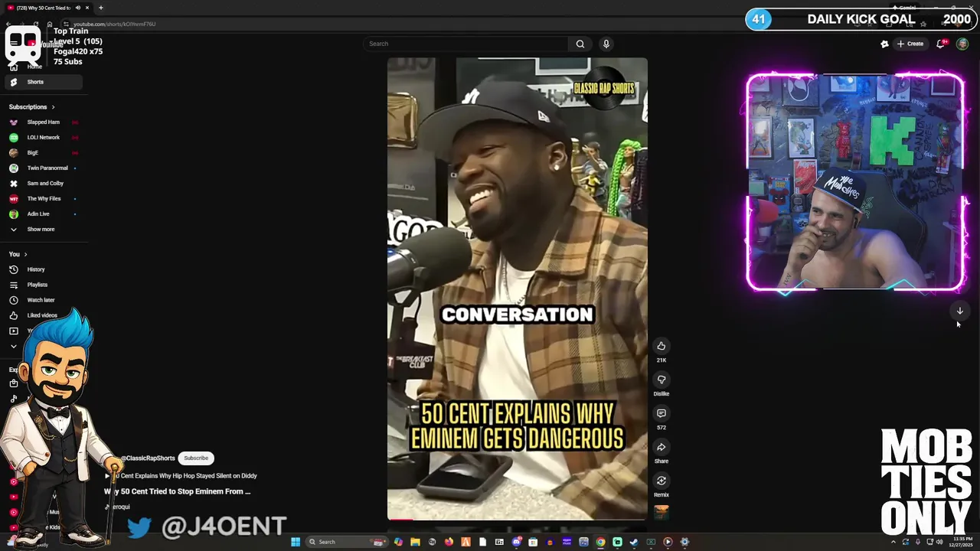Image resolution: width=980 pixels, height=551 pixels.
Task: Open the Shorts page in sidebar
Action: coord(42,82)
